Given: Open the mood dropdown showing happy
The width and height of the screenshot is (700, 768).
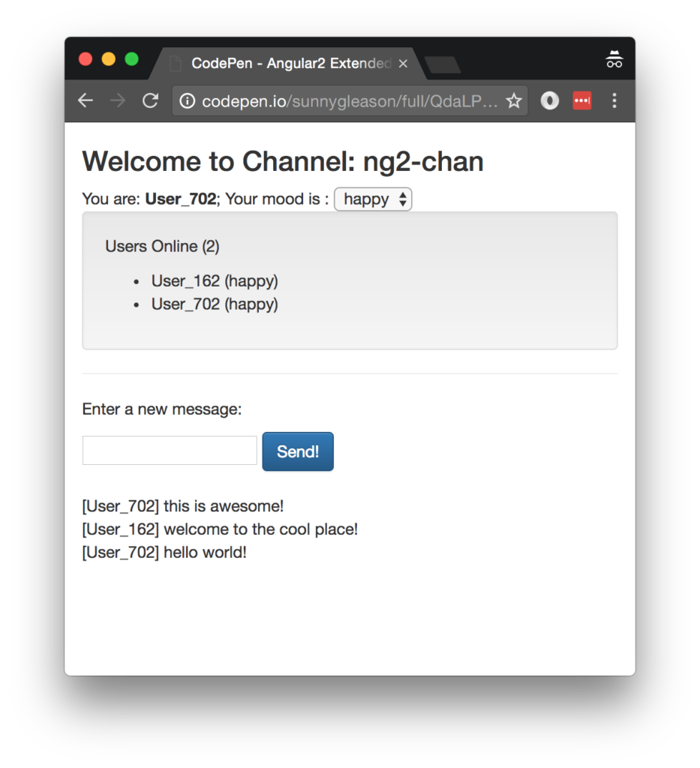Looking at the screenshot, I should (x=373, y=199).
